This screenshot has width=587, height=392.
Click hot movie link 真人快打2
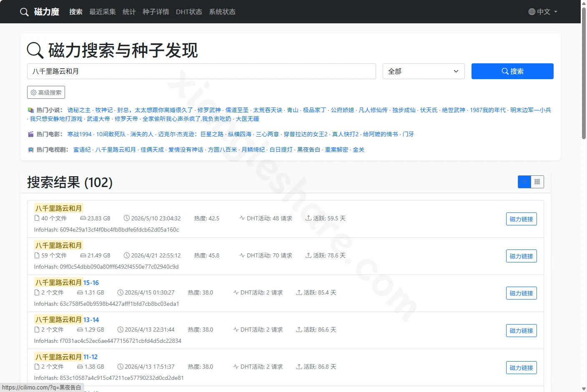(x=345, y=134)
